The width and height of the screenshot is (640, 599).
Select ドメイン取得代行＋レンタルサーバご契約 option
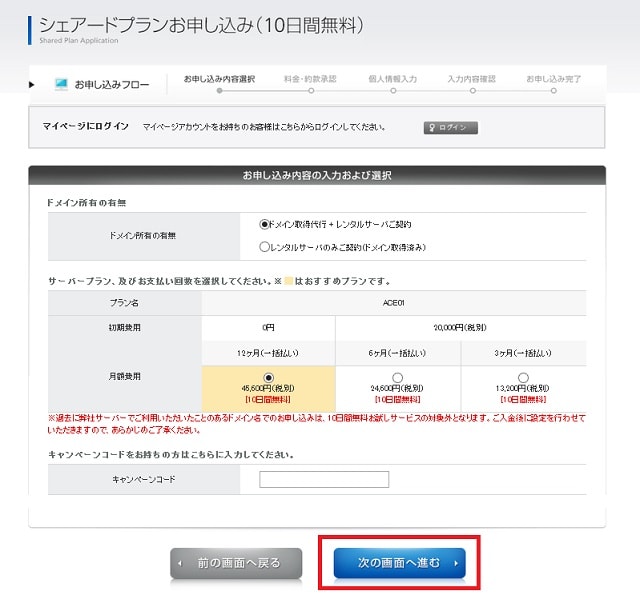(x=265, y=225)
